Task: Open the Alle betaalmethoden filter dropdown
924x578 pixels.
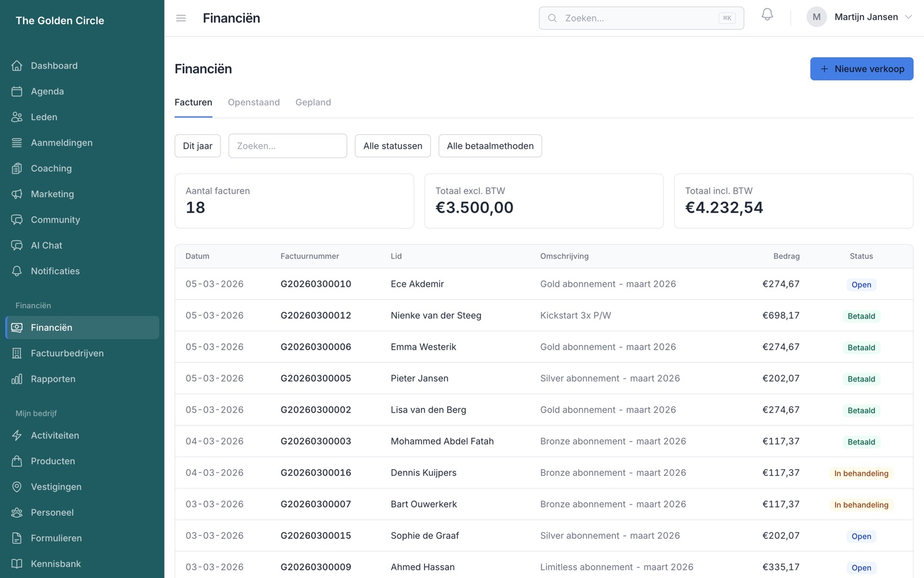Action: tap(490, 146)
